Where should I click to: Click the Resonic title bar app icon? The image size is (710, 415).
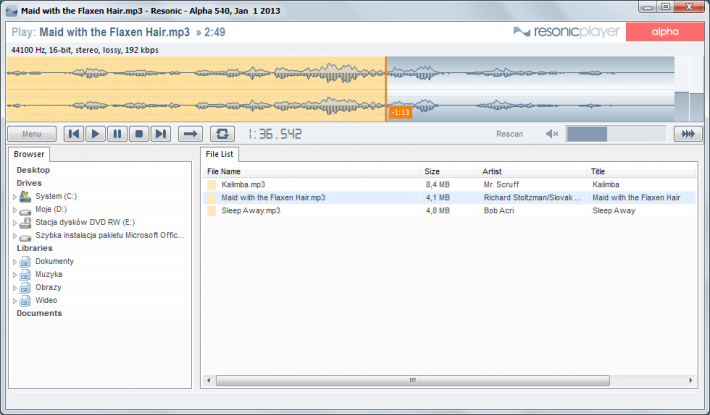(11, 11)
